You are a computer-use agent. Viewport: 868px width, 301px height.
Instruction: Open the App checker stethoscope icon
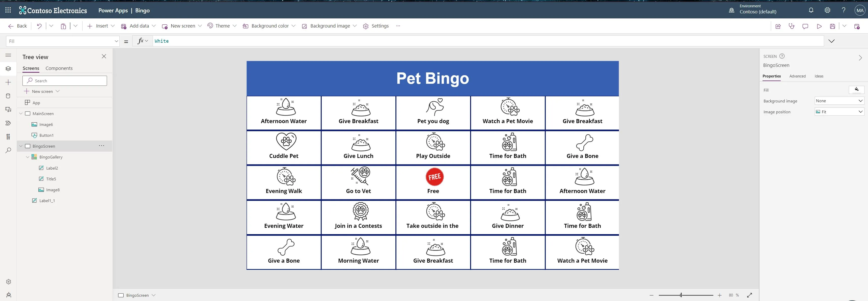pyautogui.click(x=792, y=26)
